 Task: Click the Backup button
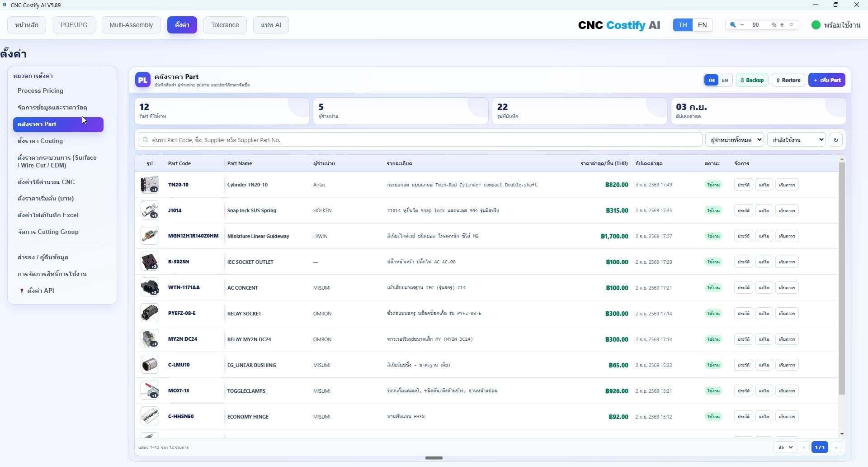point(752,80)
